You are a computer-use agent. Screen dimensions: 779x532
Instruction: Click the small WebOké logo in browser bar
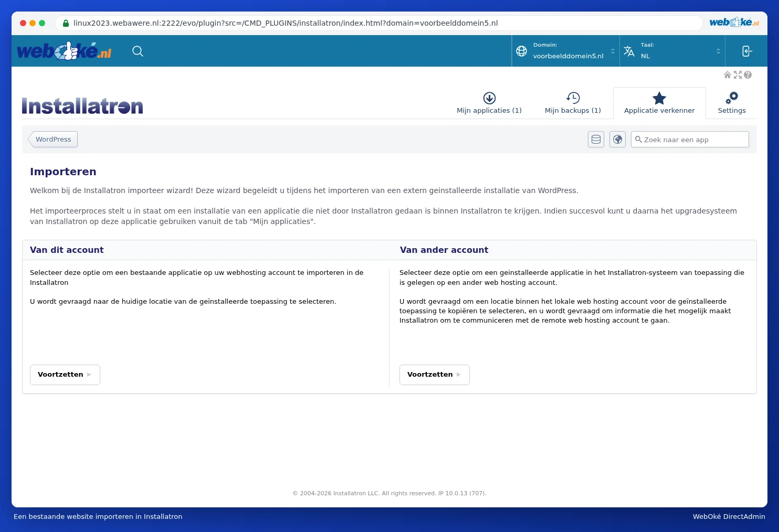point(734,23)
